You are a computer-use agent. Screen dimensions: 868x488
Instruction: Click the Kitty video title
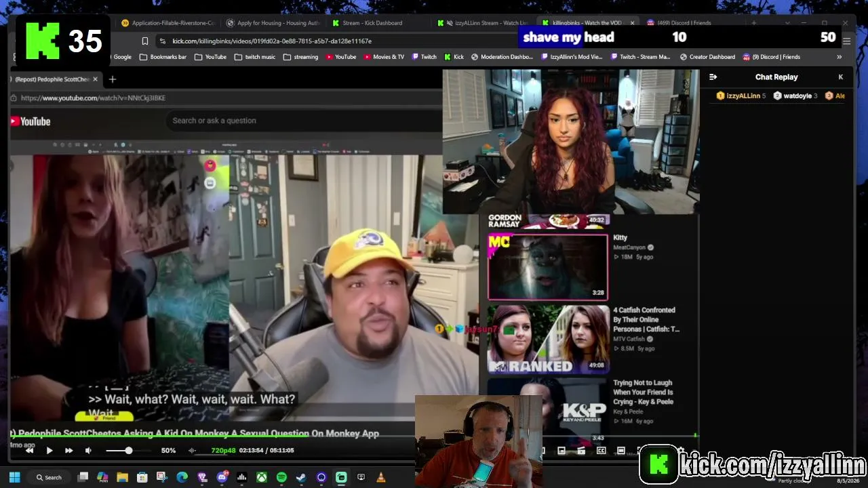tap(620, 238)
